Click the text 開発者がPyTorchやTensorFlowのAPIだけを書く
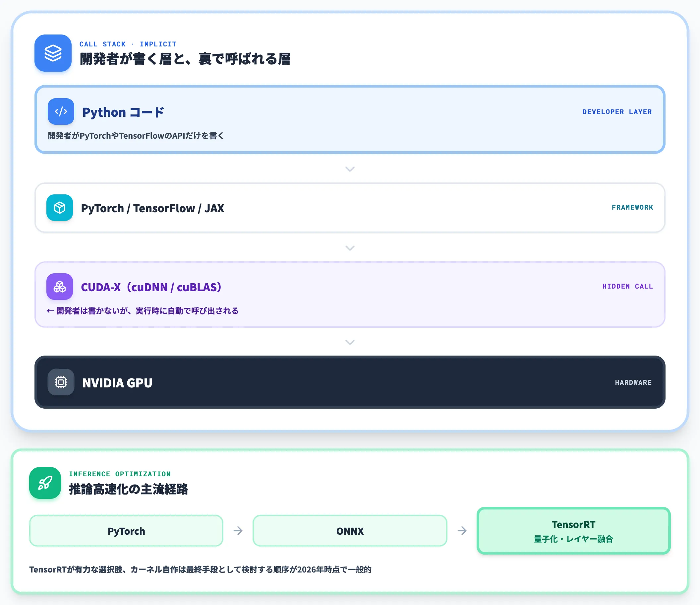The height and width of the screenshot is (605, 700). click(136, 136)
